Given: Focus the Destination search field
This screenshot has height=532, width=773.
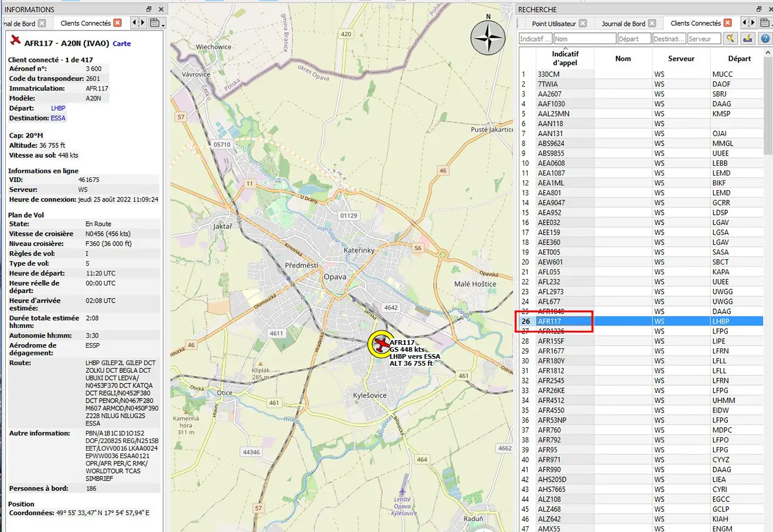Looking at the screenshot, I should tap(669, 39).
